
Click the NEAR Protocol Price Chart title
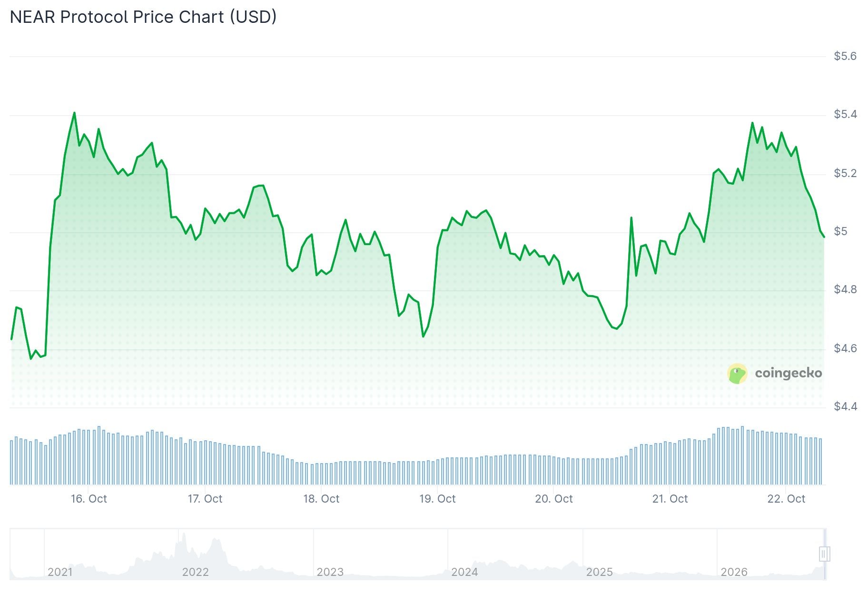(x=143, y=17)
